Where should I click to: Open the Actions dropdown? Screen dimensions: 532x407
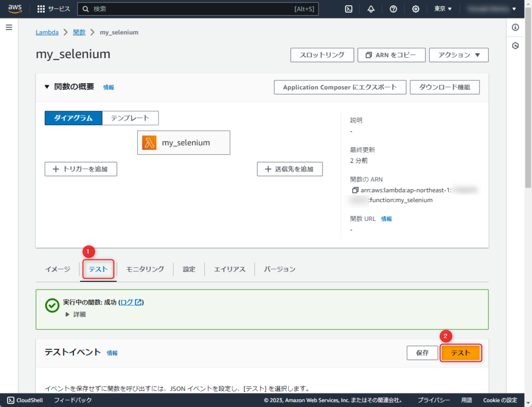click(459, 55)
